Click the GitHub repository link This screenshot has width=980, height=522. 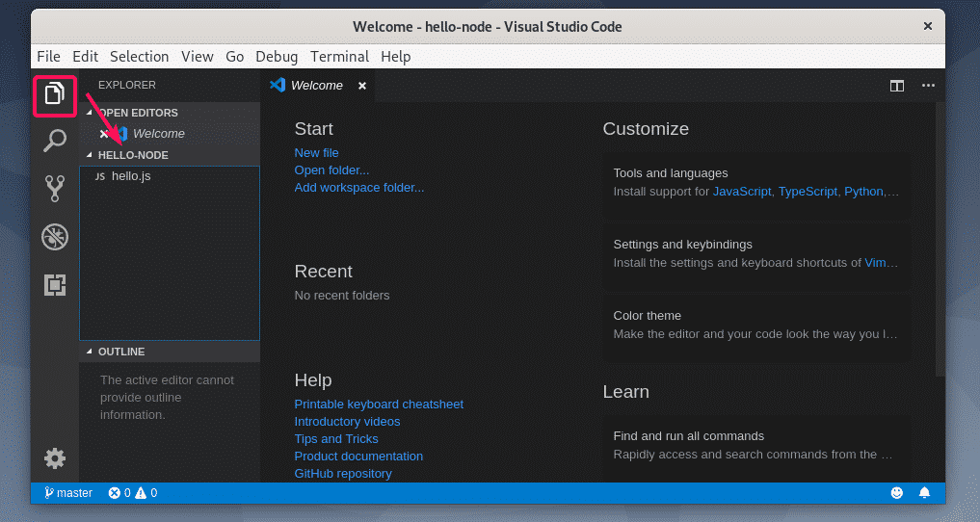click(342, 474)
